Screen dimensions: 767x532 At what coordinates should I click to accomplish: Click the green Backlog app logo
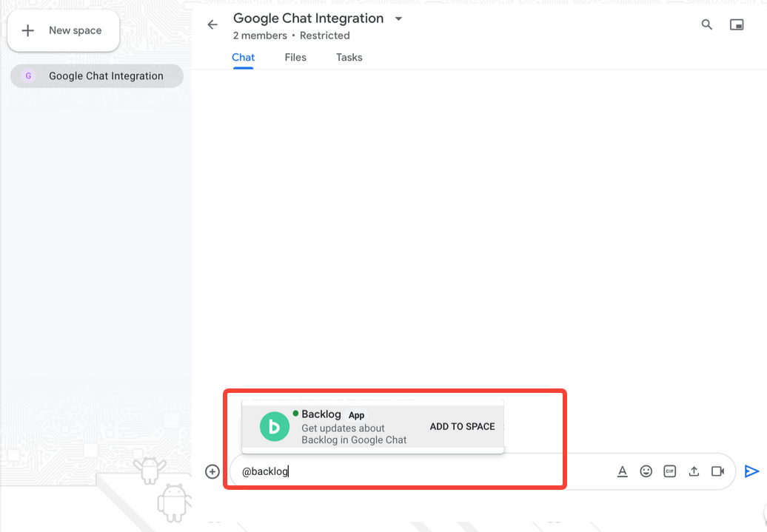(275, 426)
